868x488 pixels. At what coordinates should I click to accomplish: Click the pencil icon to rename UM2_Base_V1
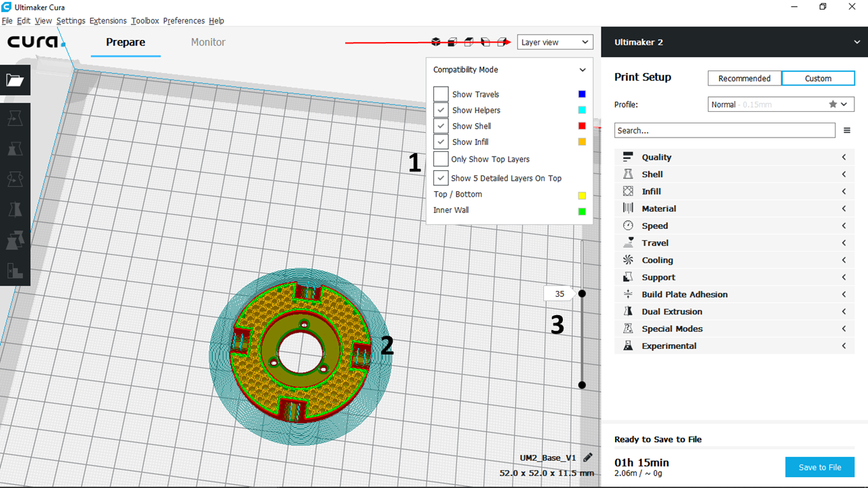point(588,457)
